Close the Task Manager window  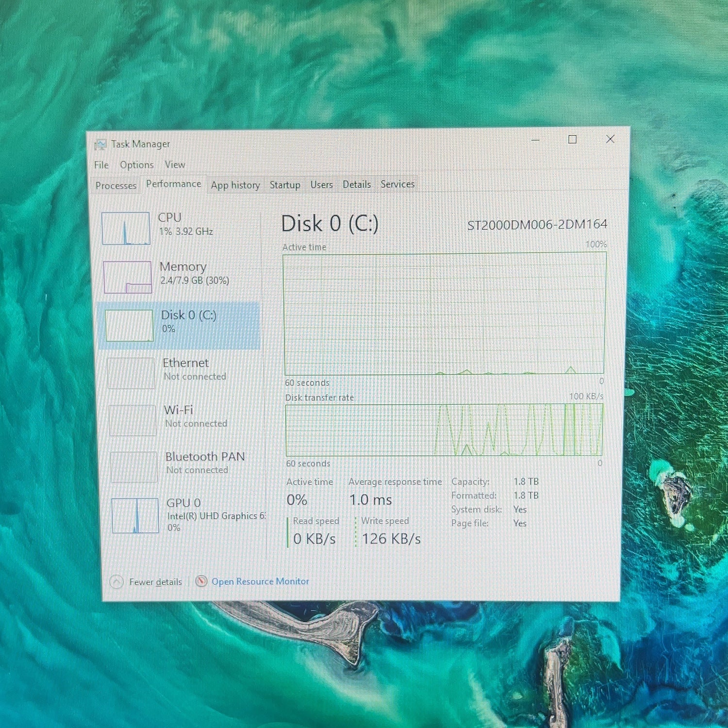pyautogui.click(x=610, y=139)
